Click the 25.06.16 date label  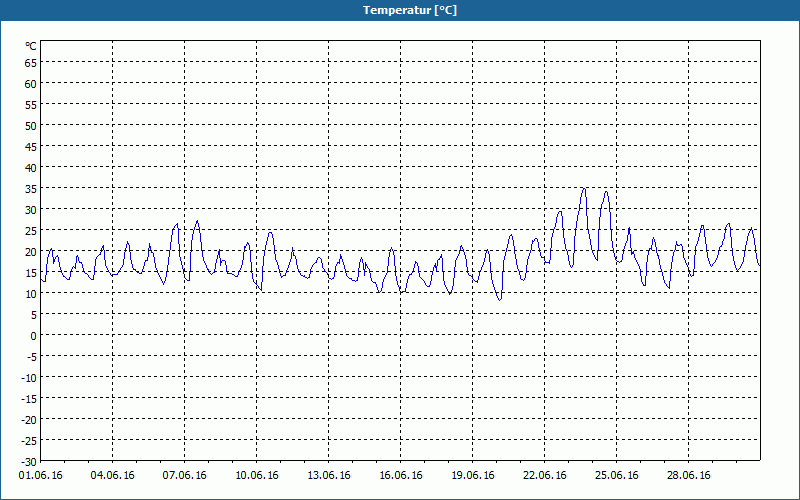616,476
